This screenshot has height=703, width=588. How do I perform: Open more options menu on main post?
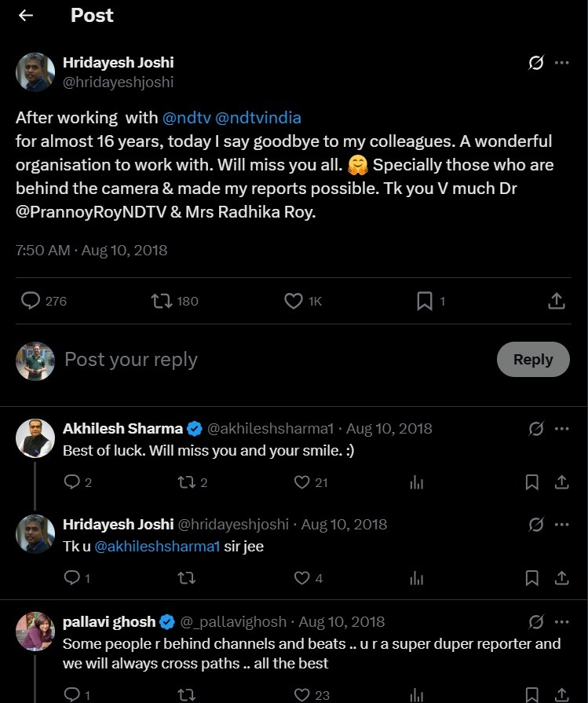coord(561,62)
